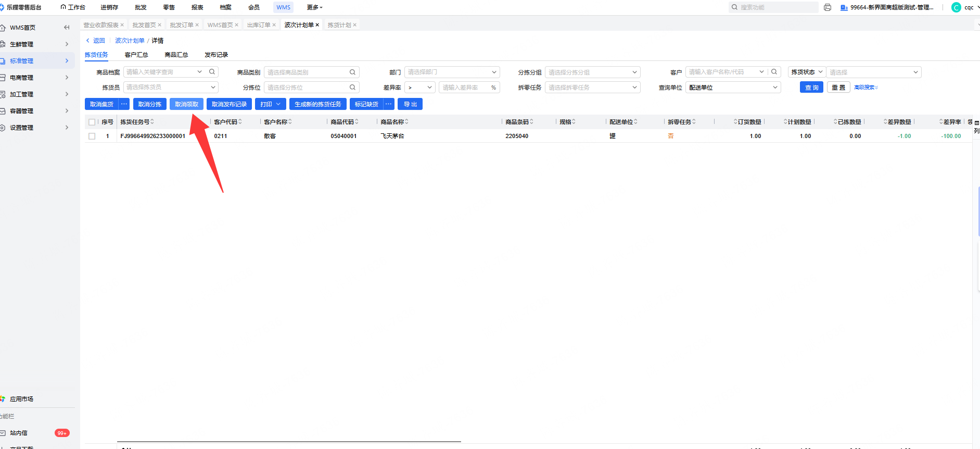980x449 pixels.
Task: Expand the 设置管理 sidebar menu
Action: click(x=37, y=128)
